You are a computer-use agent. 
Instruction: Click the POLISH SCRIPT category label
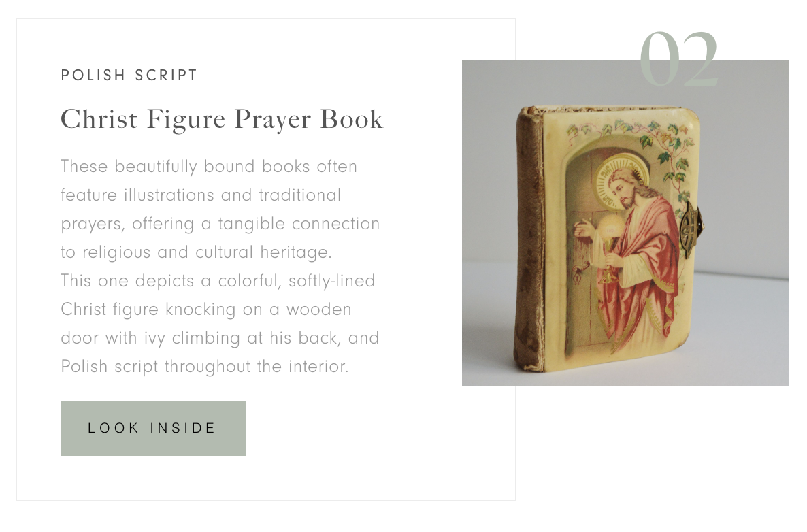click(129, 75)
